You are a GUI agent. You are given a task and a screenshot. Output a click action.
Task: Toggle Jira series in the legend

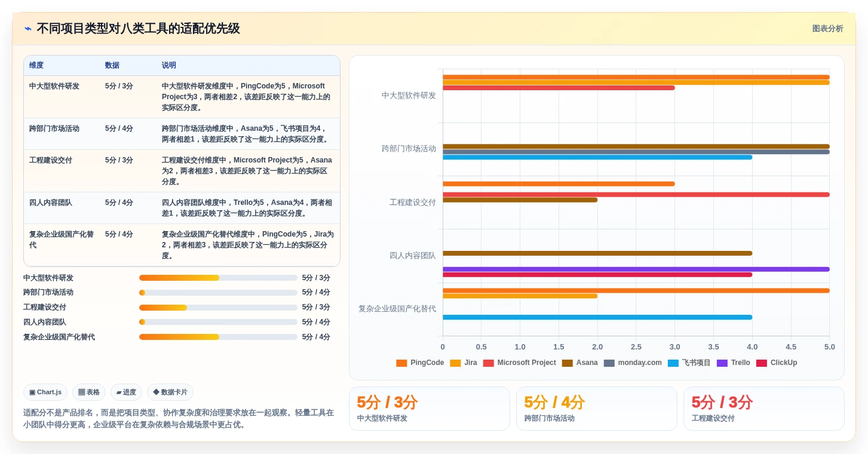click(x=464, y=363)
